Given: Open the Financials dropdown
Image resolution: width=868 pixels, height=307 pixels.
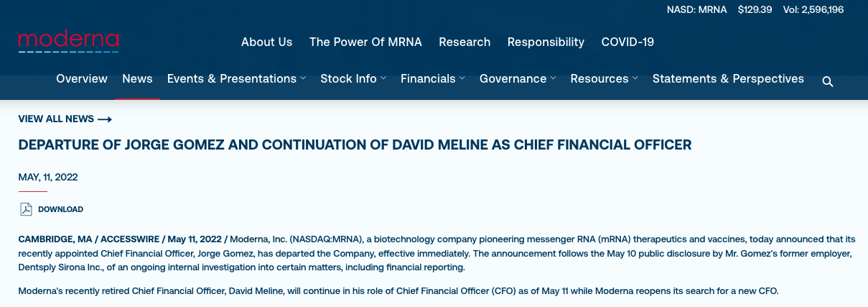Looking at the screenshot, I should tap(432, 79).
